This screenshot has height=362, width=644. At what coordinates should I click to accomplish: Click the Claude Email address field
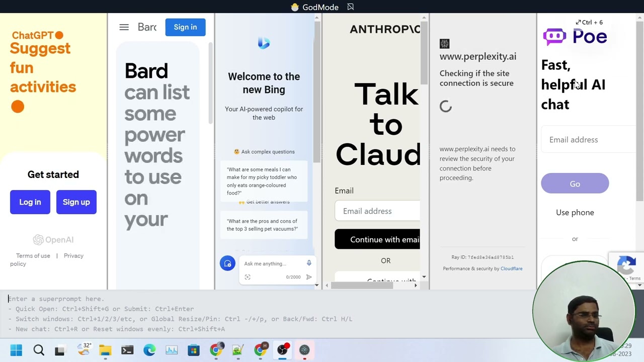[377, 211]
